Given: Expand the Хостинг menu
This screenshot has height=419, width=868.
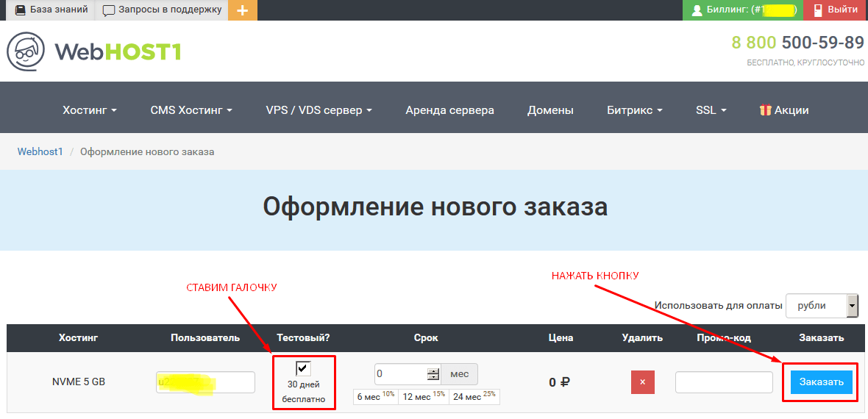Looking at the screenshot, I should coord(90,110).
